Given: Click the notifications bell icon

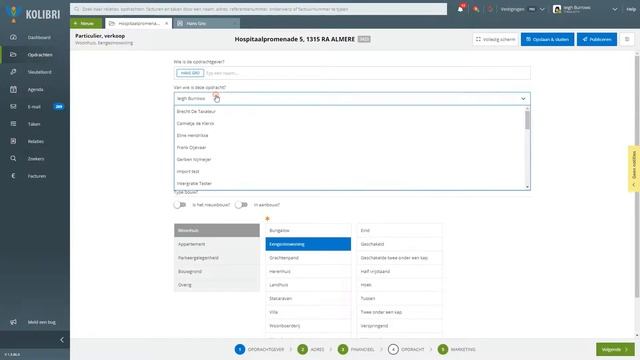Looking at the screenshot, I should 460,9.
